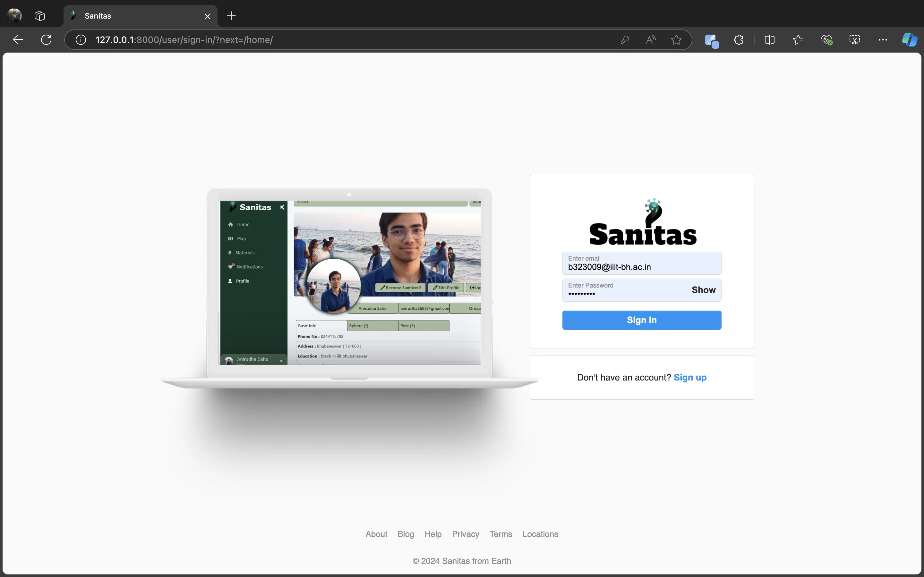Open the About page footer link

377,534
